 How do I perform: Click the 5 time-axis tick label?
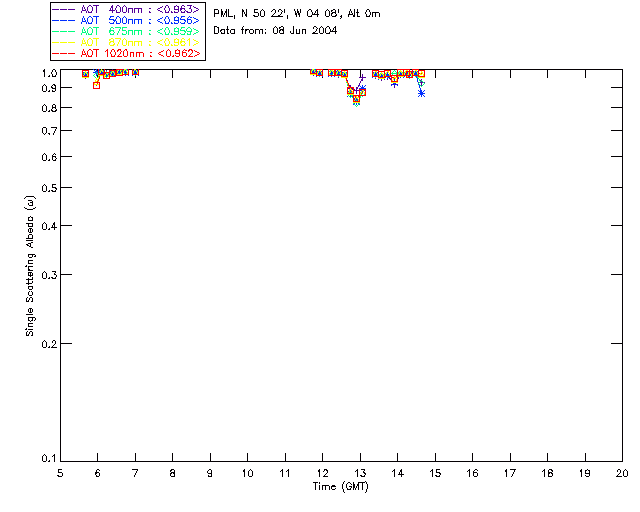click(x=60, y=473)
